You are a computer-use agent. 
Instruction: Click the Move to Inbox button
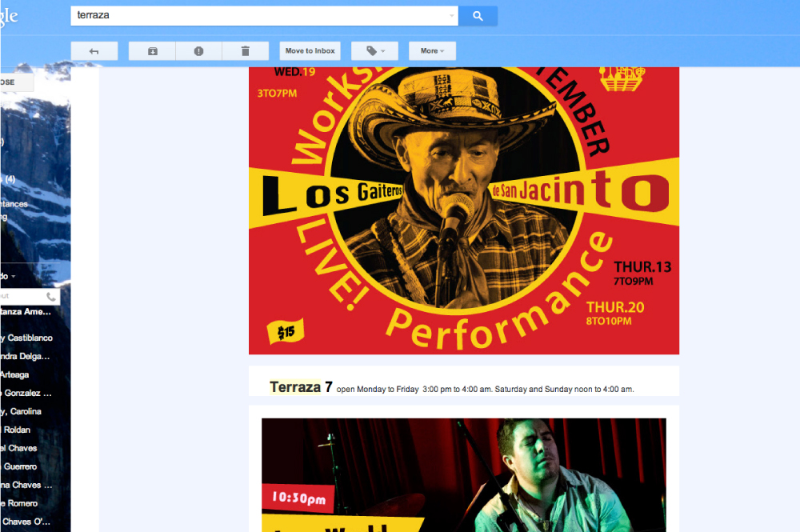(x=310, y=51)
